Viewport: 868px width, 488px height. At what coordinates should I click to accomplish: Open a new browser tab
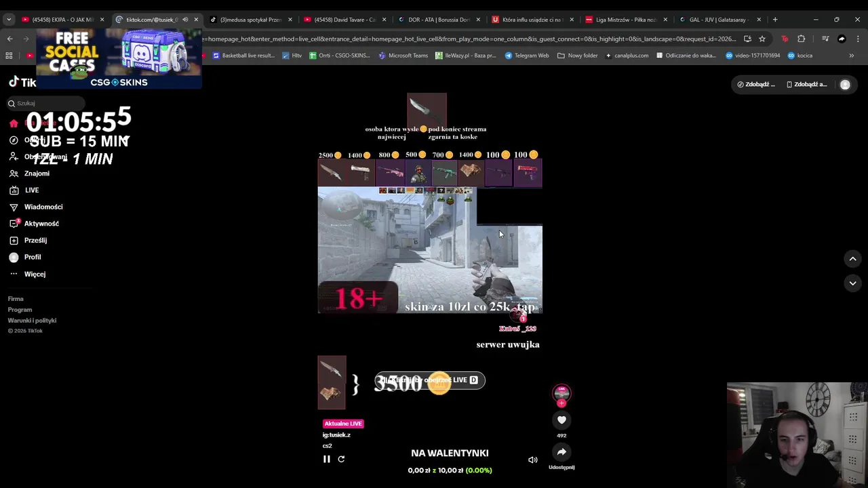(x=775, y=20)
